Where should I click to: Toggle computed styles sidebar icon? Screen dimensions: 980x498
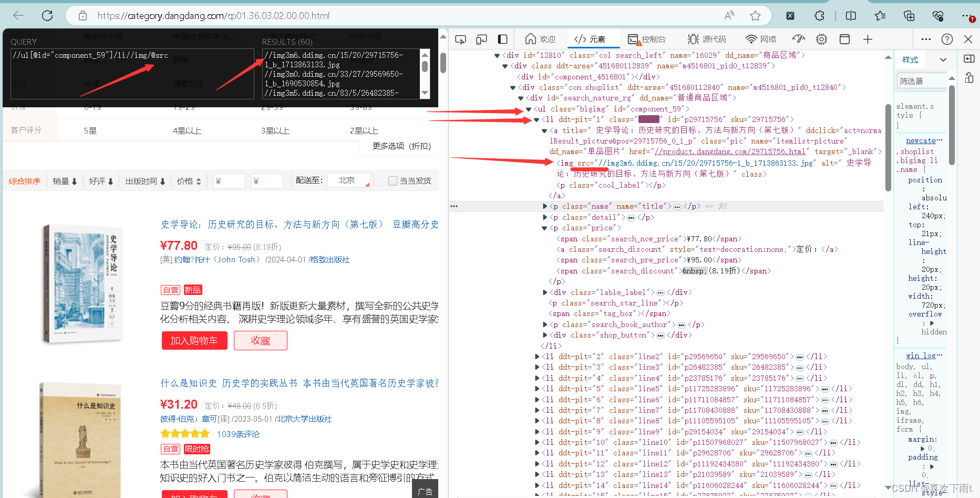point(969,59)
